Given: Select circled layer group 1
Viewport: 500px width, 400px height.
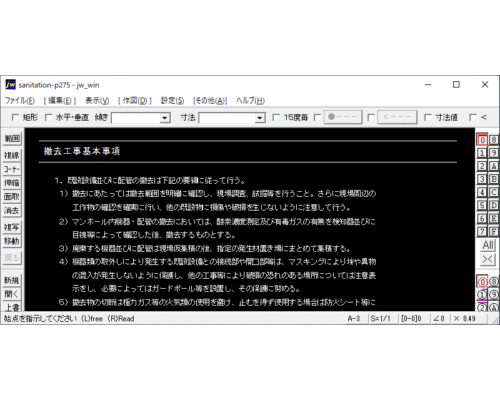Looking at the screenshot, I should click(x=482, y=295).
